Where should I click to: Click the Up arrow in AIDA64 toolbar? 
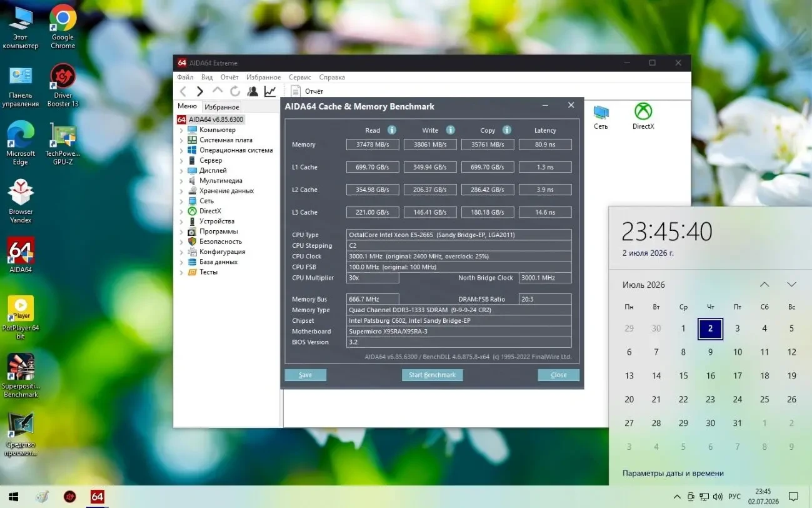click(218, 91)
